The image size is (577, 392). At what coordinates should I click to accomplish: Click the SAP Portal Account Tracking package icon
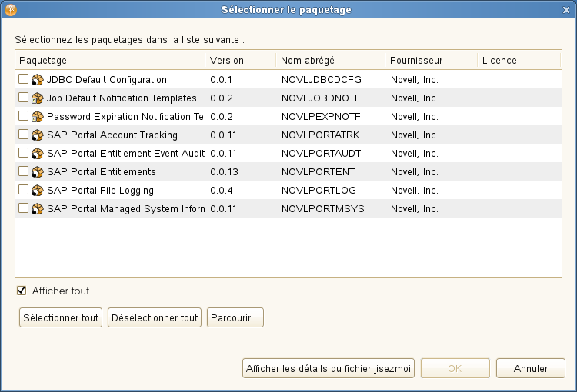coord(37,135)
